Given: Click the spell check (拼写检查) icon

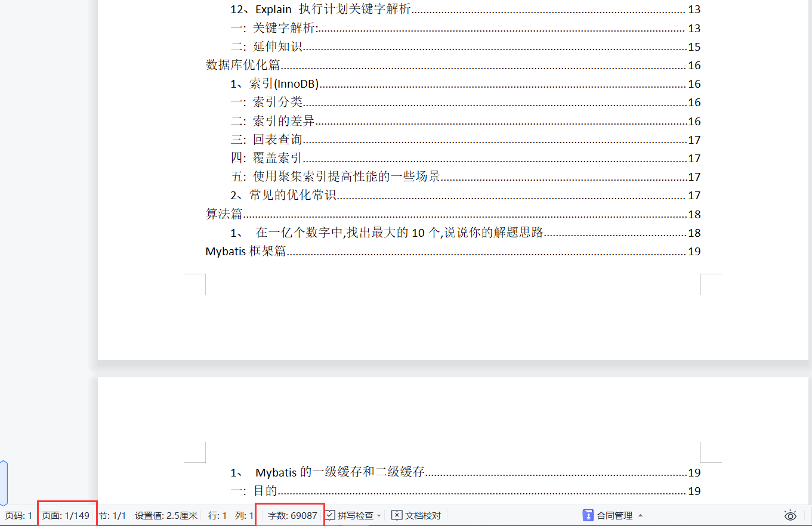Looking at the screenshot, I should [331, 515].
